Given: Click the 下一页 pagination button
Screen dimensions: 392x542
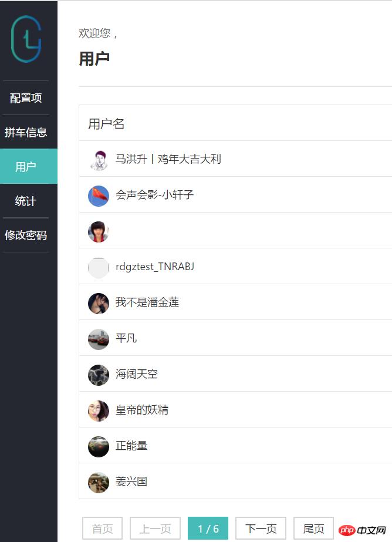Looking at the screenshot, I should tap(261, 528).
